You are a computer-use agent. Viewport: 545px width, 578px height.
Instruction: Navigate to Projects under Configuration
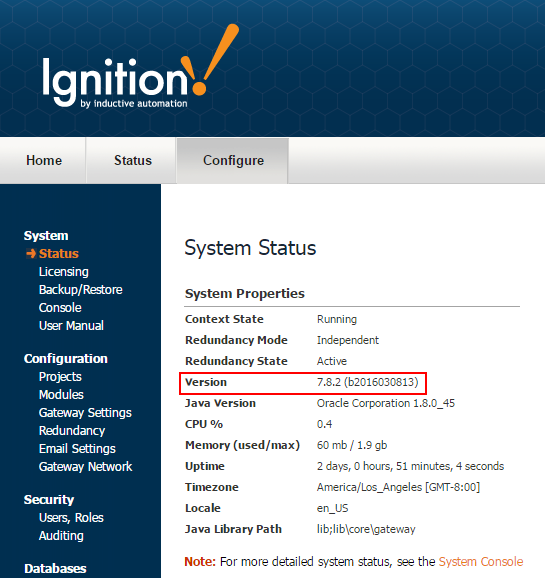pyautogui.click(x=60, y=377)
